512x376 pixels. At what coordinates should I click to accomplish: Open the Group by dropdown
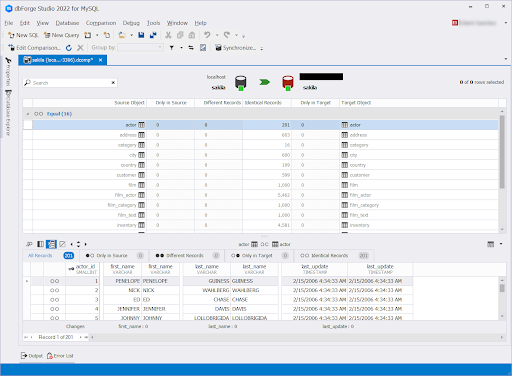pyautogui.click(x=141, y=48)
